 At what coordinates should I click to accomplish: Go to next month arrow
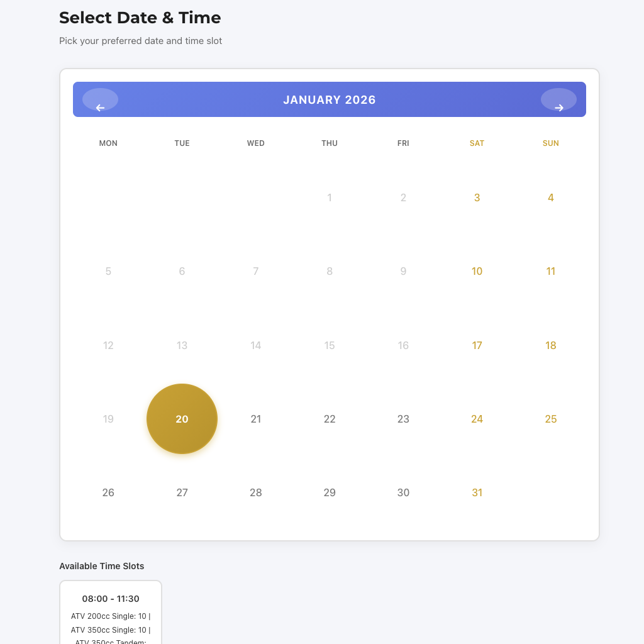click(x=558, y=100)
